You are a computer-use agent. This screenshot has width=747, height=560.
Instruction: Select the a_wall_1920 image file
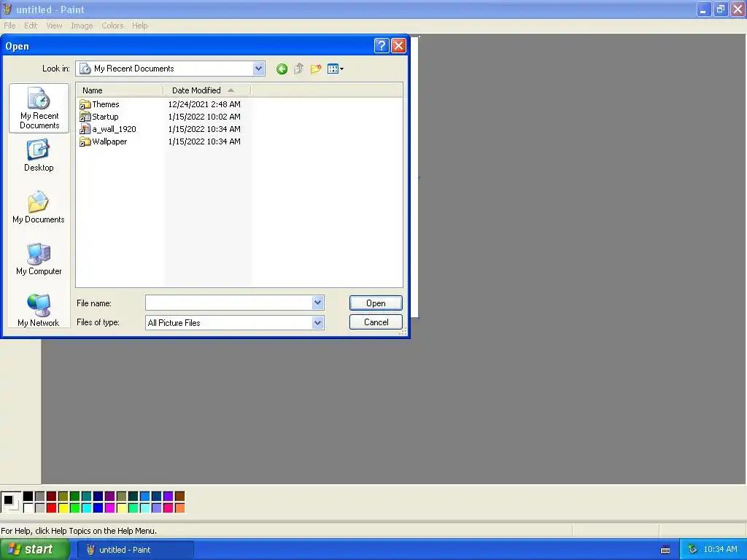click(x=108, y=129)
